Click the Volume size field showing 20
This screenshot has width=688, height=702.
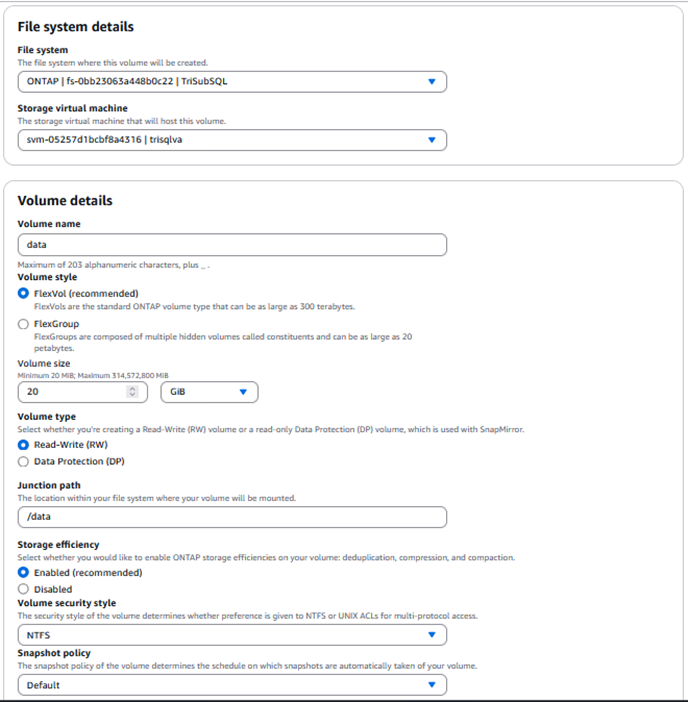[x=85, y=393]
